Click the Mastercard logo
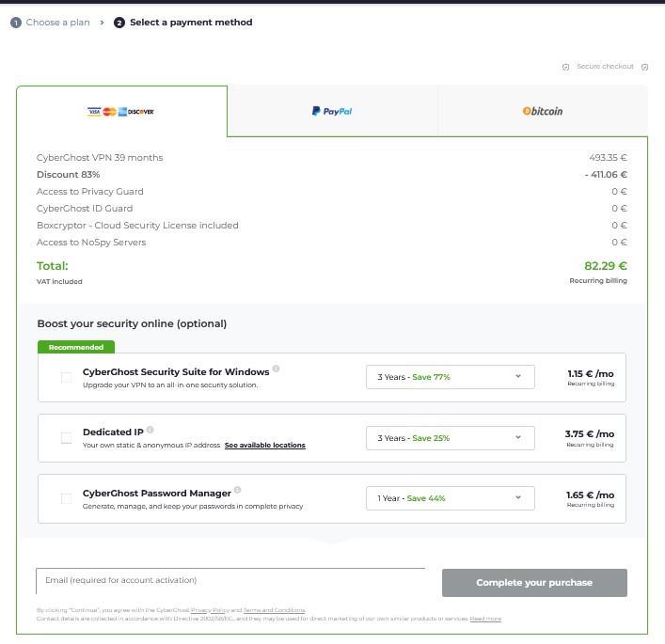 point(109,112)
